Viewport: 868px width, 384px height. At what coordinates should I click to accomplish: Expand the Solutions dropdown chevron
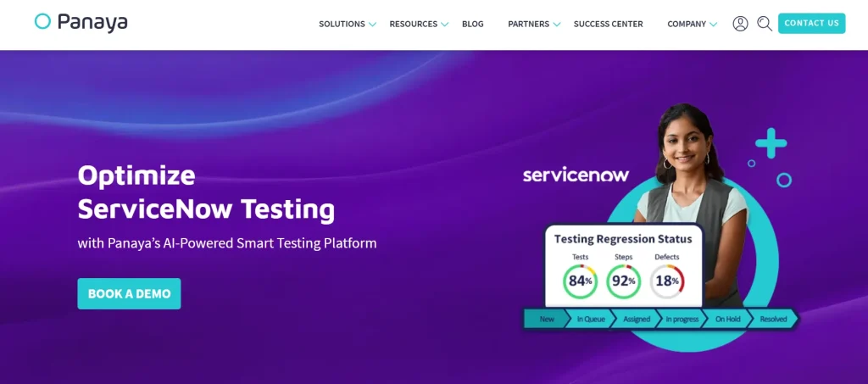click(x=373, y=25)
